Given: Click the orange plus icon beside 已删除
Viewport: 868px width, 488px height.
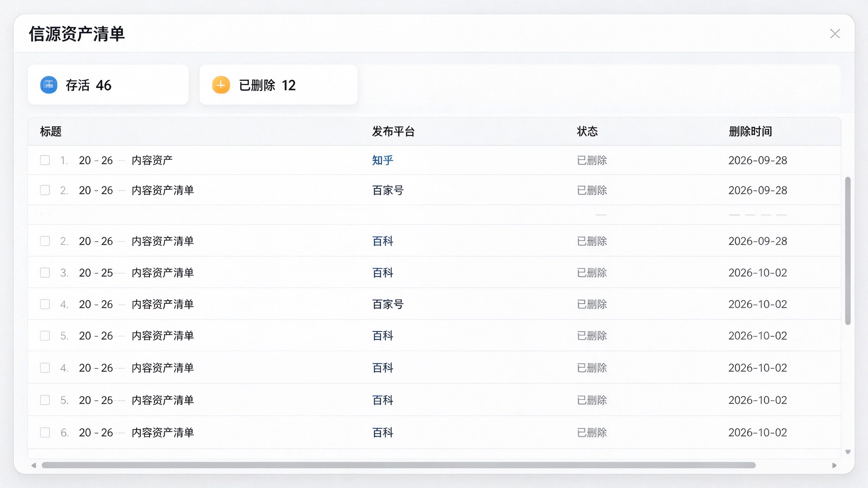Looking at the screenshot, I should point(221,85).
